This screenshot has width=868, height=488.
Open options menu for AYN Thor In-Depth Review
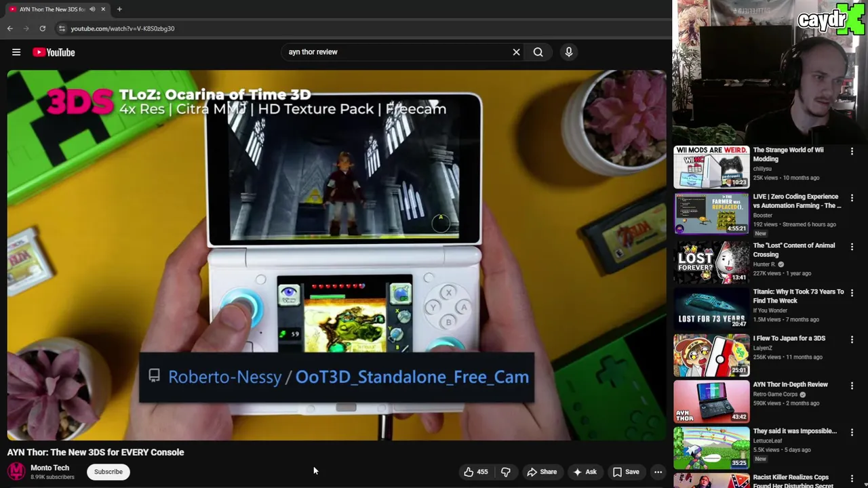pyautogui.click(x=852, y=386)
